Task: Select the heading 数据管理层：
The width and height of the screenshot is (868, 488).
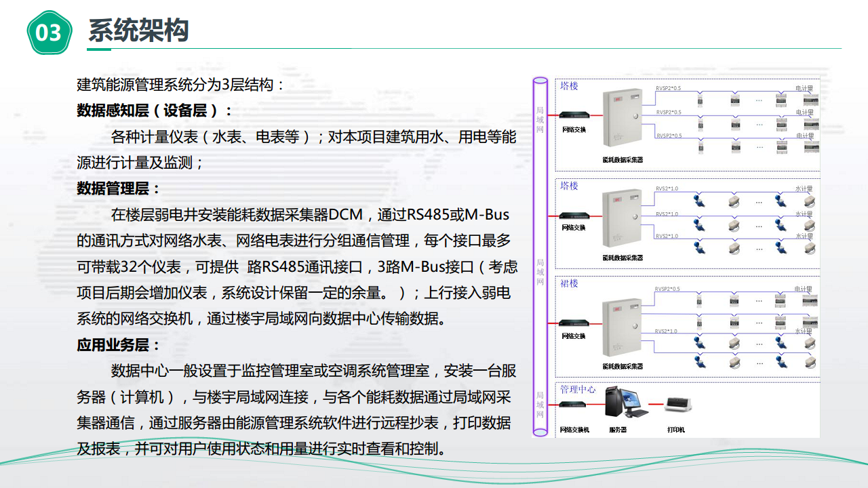Action: [x=119, y=188]
